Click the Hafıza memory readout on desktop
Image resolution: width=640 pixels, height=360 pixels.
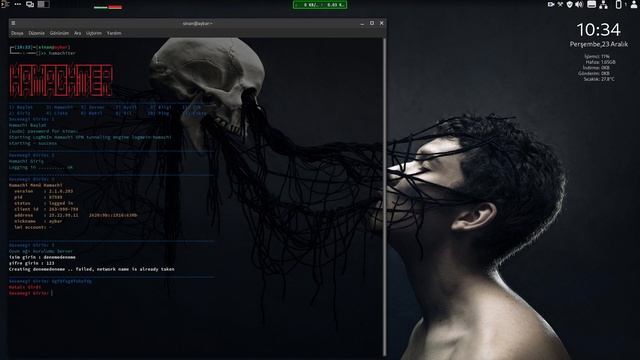(600, 62)
